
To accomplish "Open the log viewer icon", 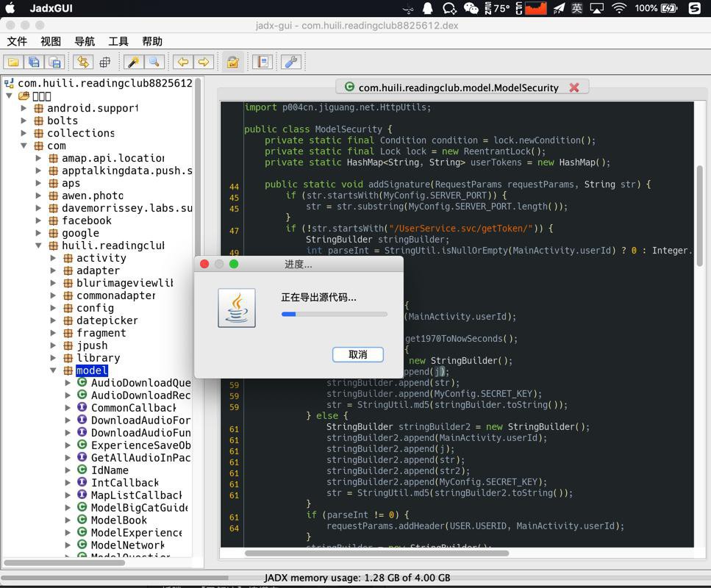I will click(x=262, y=62).
